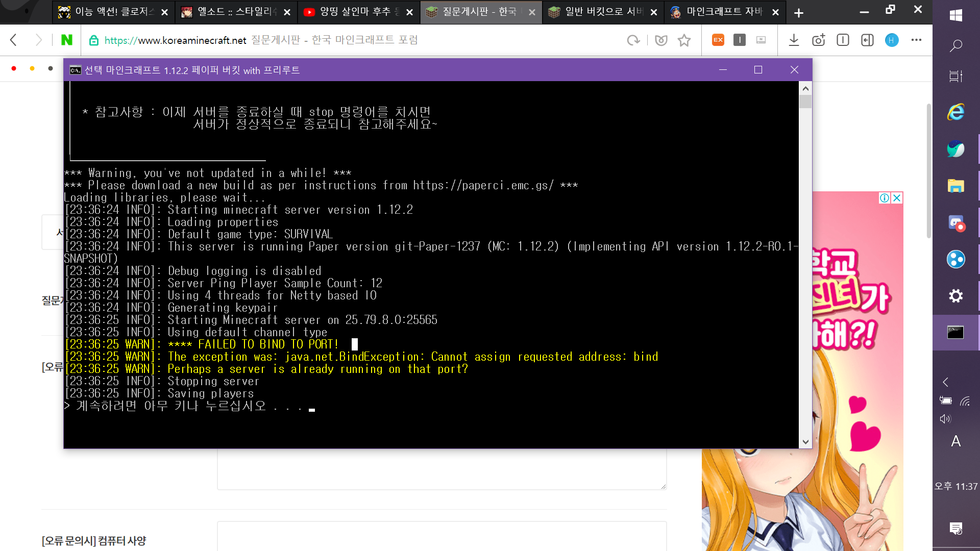Screen dimensions: 980x551
Task: Toggle reader mode icon in toolbar
Action: click(843, 40)
